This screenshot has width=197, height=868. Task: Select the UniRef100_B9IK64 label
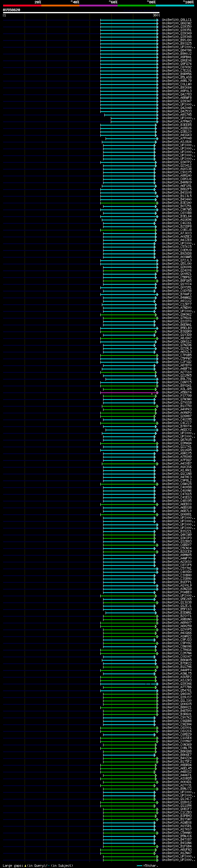pyautogui.click(x=176, y=88)
